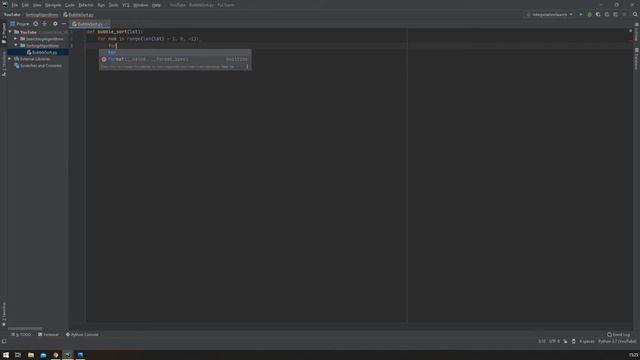This screenshot has width=640, height=360.
Task: Click the Task View taskbar icon
Action: pyautogui.click(x=18, y=355)
